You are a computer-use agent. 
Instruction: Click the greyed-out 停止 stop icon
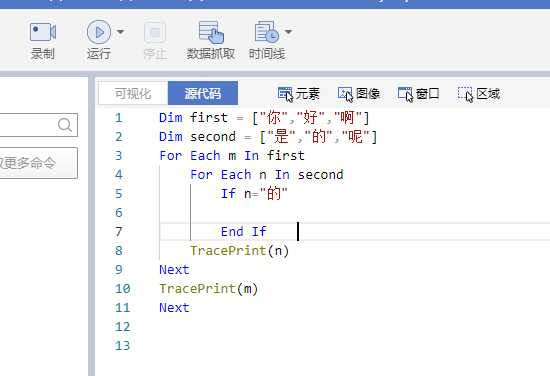tap(155, 33)
